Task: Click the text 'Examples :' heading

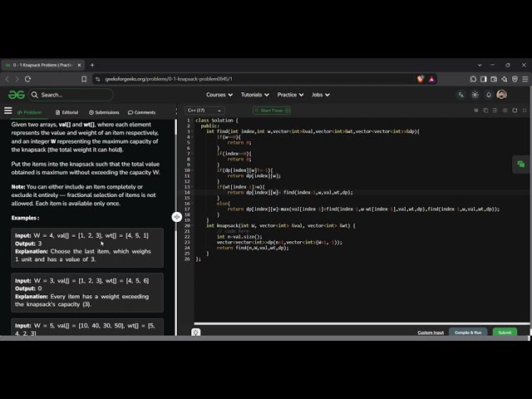Action: click(25, 218)
